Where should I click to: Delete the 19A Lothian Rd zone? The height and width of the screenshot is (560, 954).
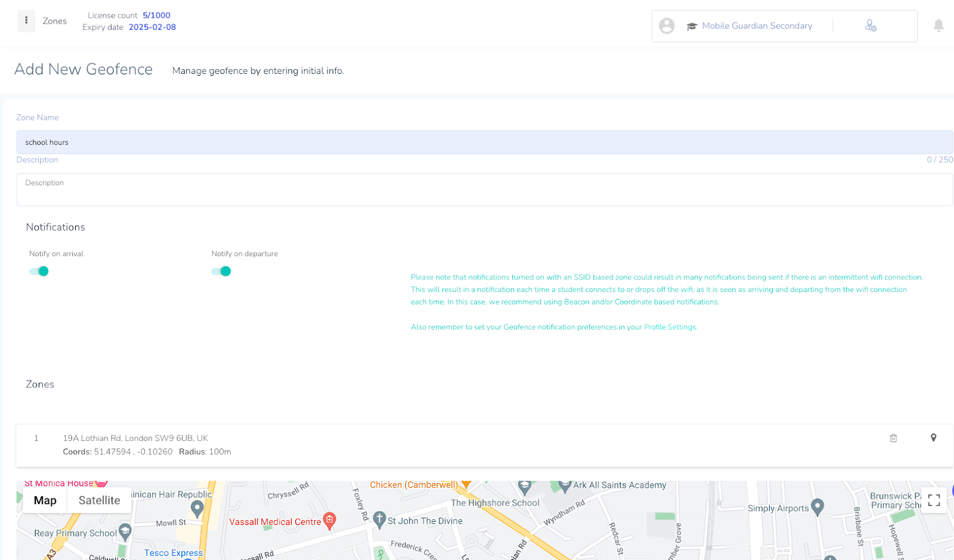pyautogui.click(x=893, y=438)
